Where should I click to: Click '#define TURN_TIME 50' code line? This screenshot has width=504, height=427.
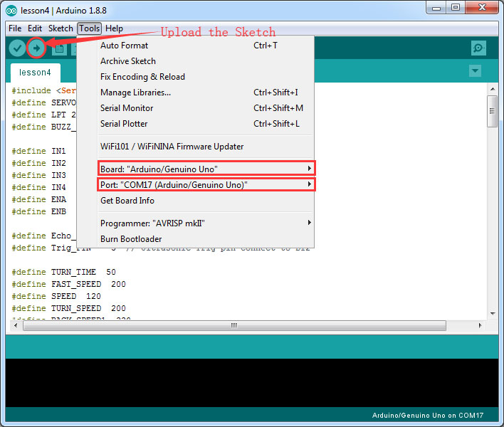click(x=63, y=272)
